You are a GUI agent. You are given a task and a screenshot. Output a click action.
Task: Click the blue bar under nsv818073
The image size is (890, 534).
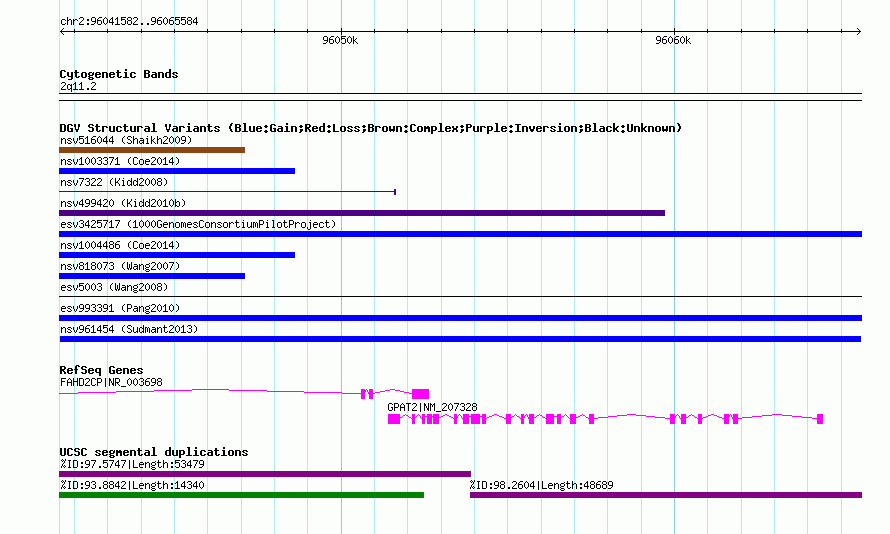tap(152, 276)
